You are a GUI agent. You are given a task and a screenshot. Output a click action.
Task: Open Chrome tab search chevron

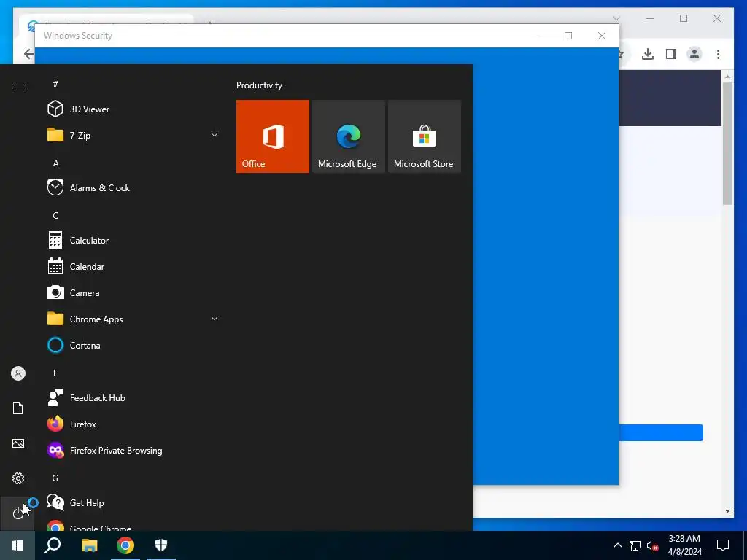click(616, 18)
